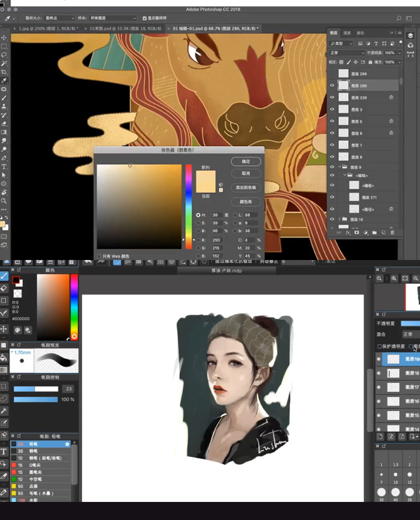Select the Lasso tool in Photoshop

(4, 55)
